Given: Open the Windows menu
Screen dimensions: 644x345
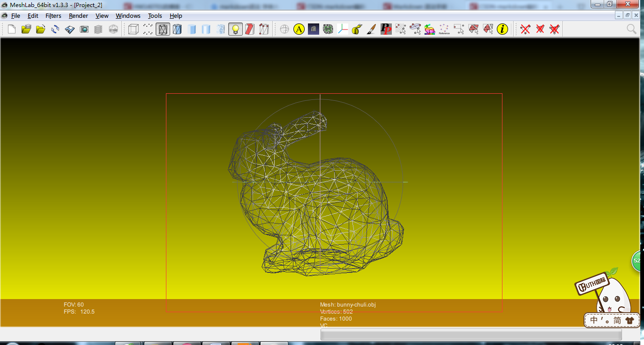Looking at the screenshot, I should [x=128, y=15].
